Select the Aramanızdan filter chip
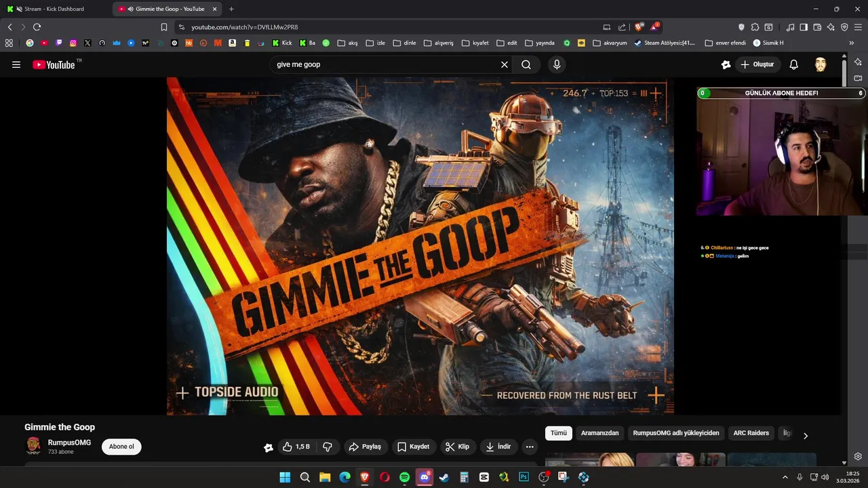The width and height of the screenshot is (868, 488). tap(600, 433)
